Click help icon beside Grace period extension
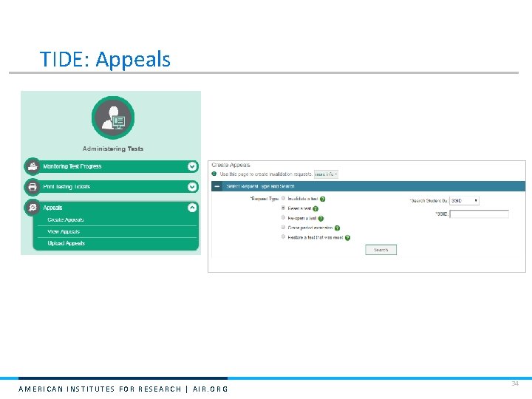Screen dimensions: 532x399 coord(337,228)
